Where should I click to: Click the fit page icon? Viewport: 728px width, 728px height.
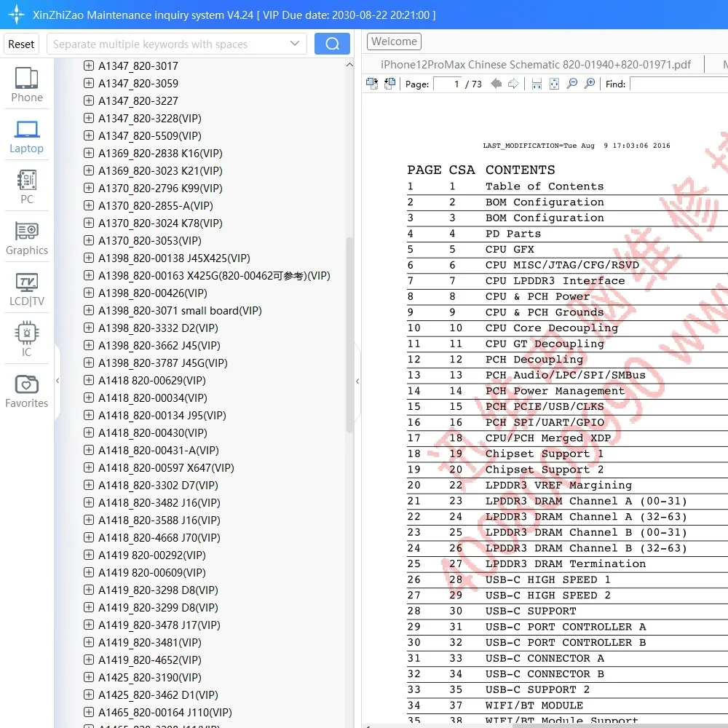[554, 84]
